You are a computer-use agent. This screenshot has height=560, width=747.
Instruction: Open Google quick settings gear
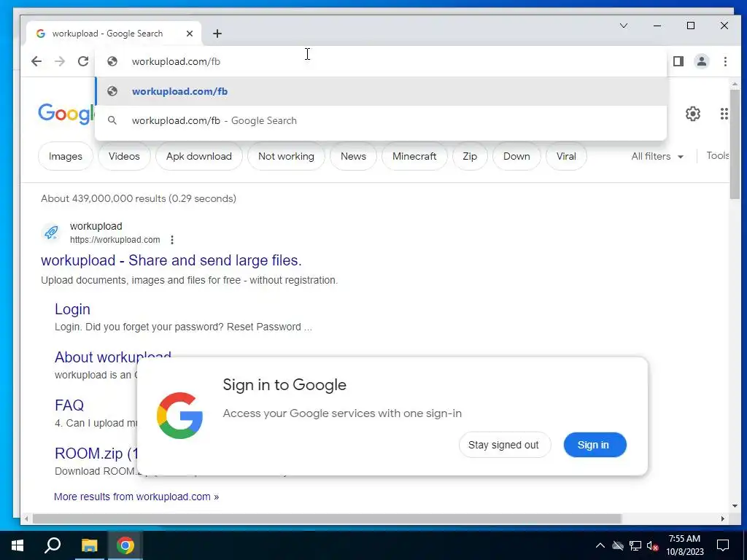coord(693,114)
